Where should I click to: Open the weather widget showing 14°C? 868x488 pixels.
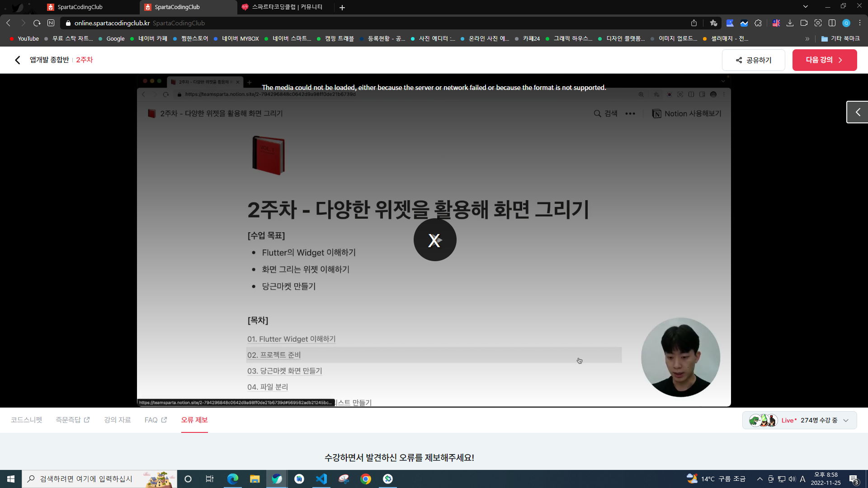point(716,479)
